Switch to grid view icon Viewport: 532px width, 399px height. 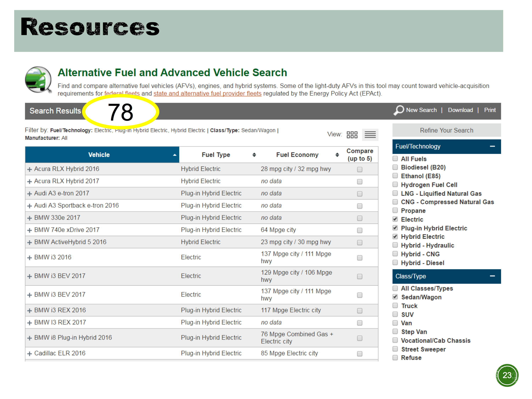[352, 135]
